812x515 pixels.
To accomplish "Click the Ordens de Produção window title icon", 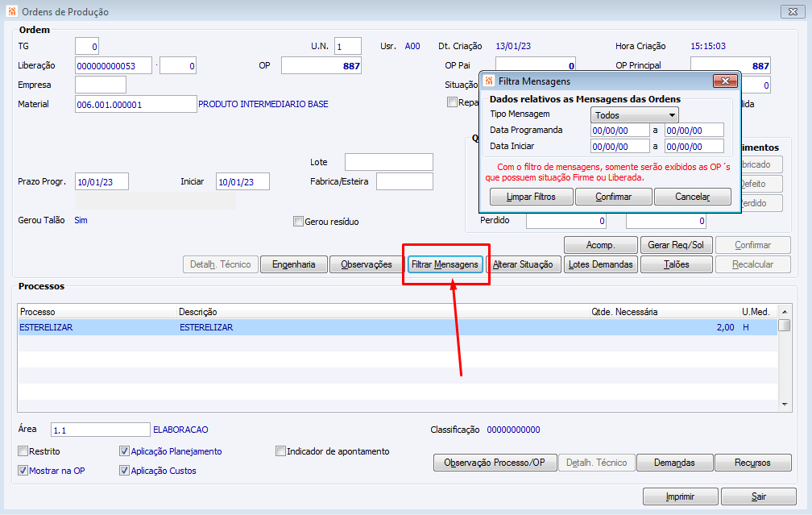I will pyautogui.click(x=12, y=11).
